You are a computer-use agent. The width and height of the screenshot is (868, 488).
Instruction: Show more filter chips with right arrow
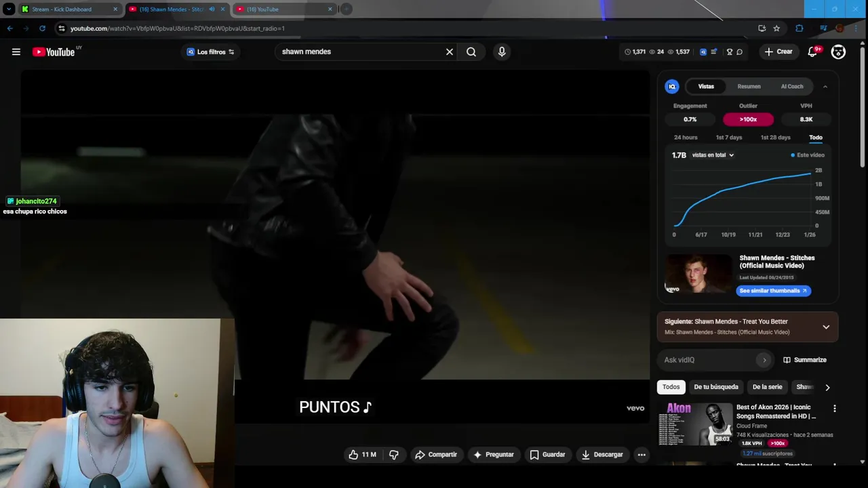tap(827, 387)
